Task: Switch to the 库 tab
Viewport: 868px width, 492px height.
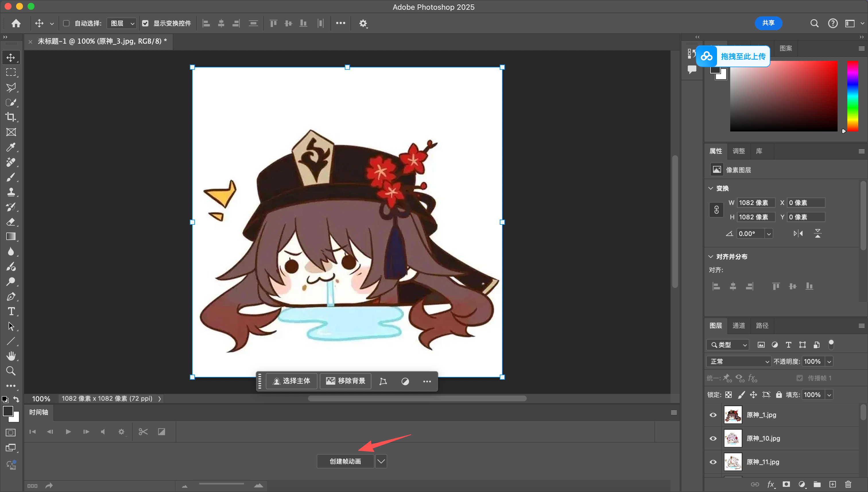Action: (x=759, y=151)
